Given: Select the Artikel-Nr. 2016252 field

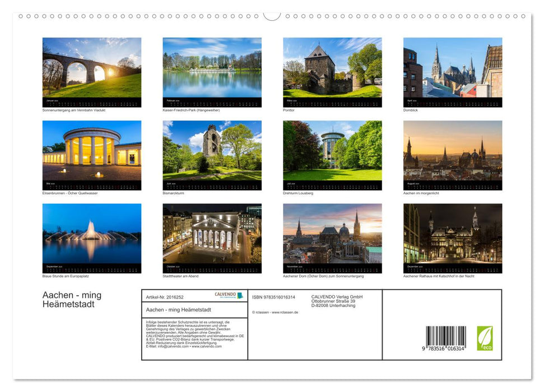Looking at the screenshot, I should [x=165, y=297].
